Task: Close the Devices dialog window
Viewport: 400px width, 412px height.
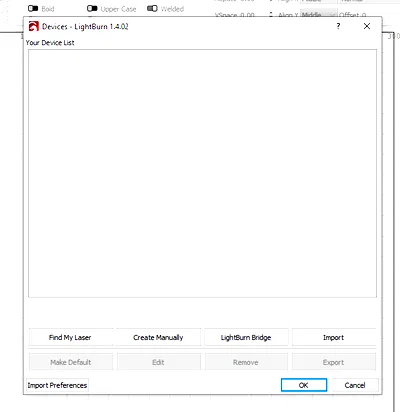Action: [367, 26]
